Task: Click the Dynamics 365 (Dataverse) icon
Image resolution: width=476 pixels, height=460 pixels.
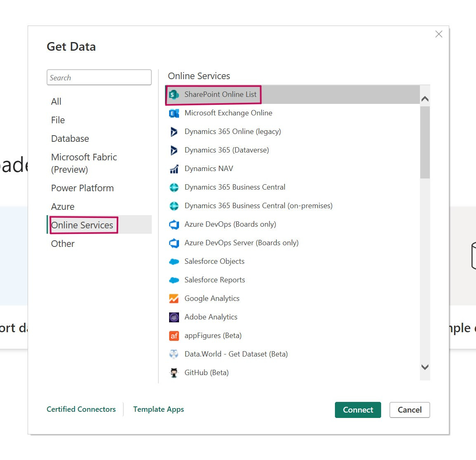Action: click(174, 150)
